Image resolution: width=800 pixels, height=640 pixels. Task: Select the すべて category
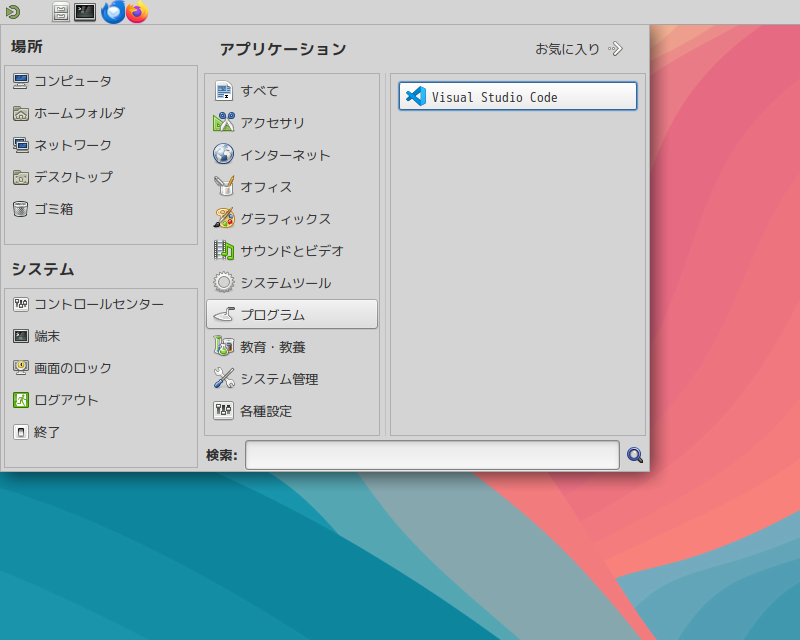click(292, 91)
